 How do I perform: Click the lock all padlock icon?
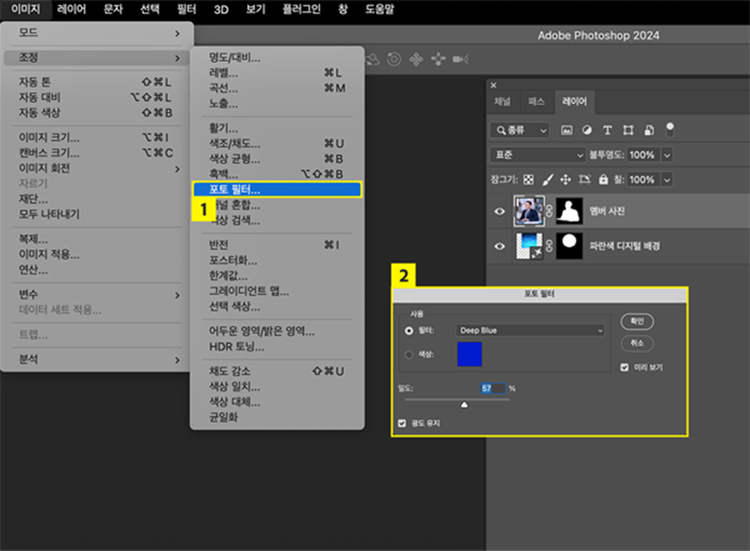pyautogui.click(x=603, y=180)
